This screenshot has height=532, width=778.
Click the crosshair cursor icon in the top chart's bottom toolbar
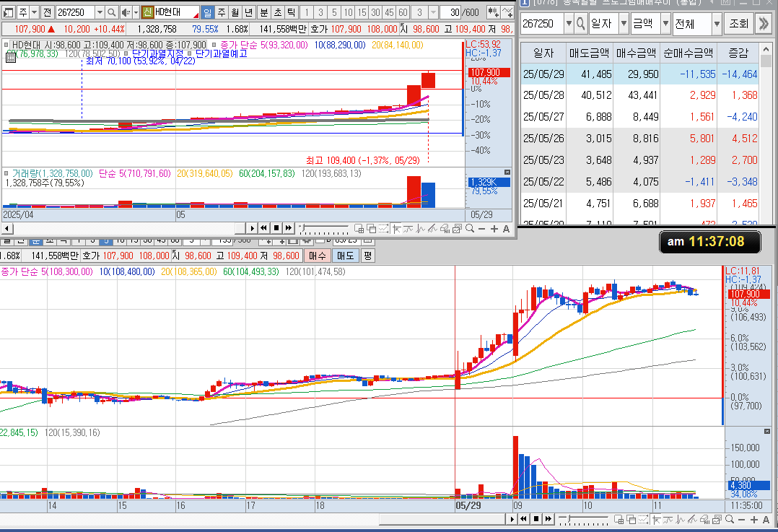click(396, 228)
